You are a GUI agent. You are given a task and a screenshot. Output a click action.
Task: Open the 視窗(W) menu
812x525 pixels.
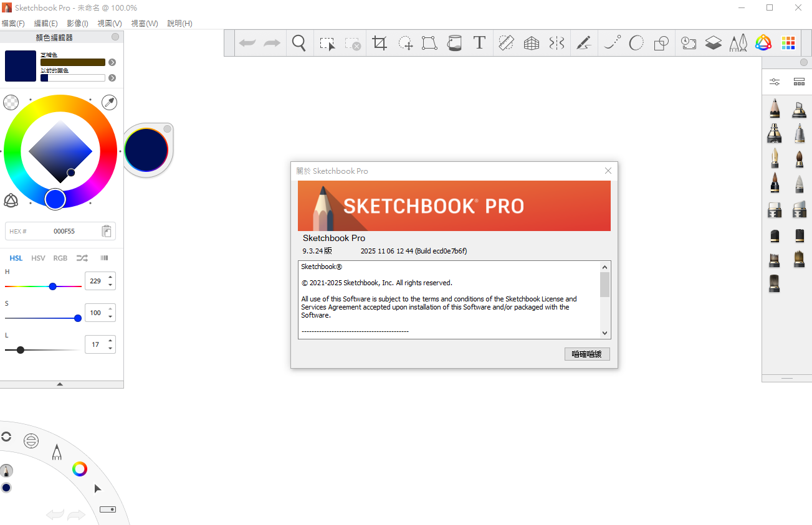145,24
